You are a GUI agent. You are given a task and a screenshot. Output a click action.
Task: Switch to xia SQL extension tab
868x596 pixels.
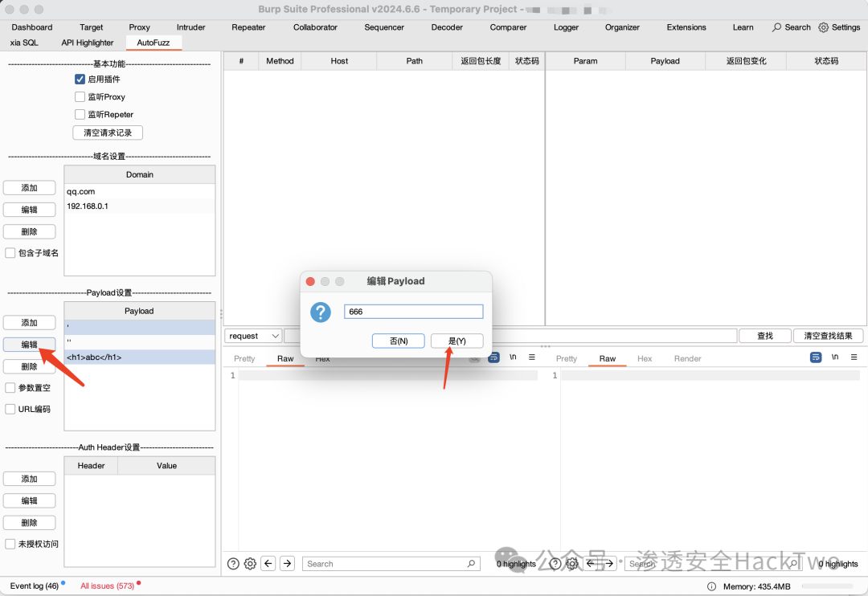click(x=24, y=43)
